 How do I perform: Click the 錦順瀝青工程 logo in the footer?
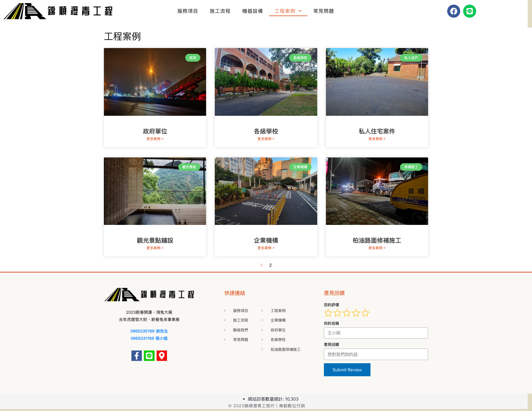tap(149, 295)
